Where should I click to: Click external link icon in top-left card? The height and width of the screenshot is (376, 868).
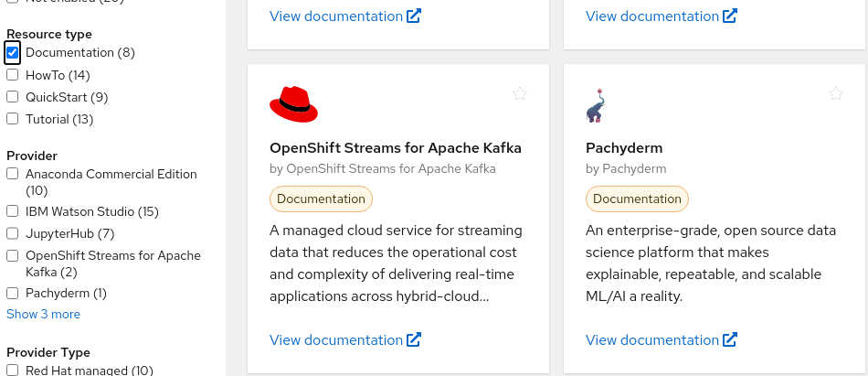[414, 16]
